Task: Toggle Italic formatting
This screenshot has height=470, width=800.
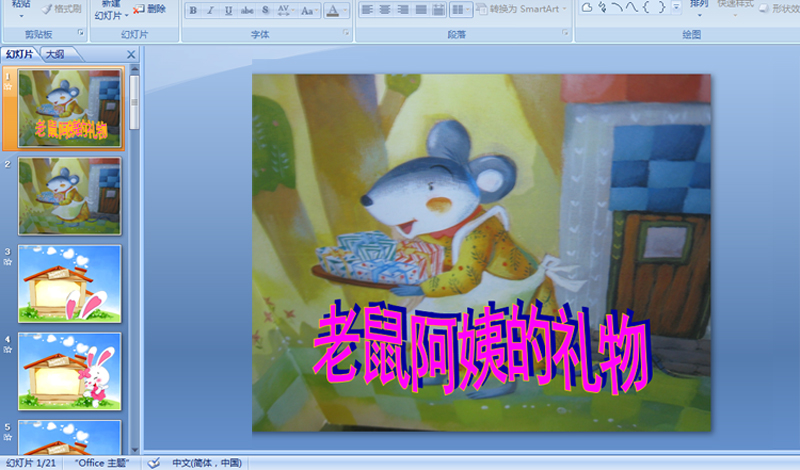Action: click(211, 10)
